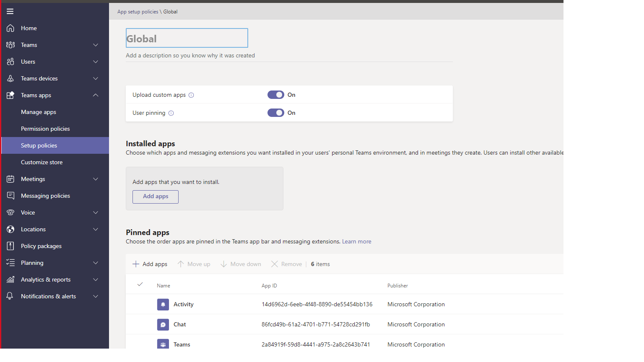644x362 pixels.
Task: Click the Home house icon
Action: [x=10, y=28]
